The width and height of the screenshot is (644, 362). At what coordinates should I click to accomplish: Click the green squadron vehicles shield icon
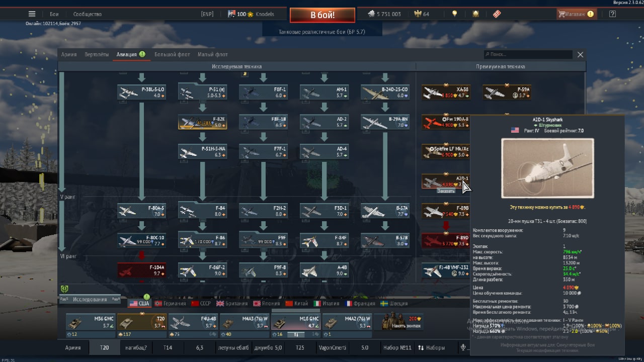point(64,289)
